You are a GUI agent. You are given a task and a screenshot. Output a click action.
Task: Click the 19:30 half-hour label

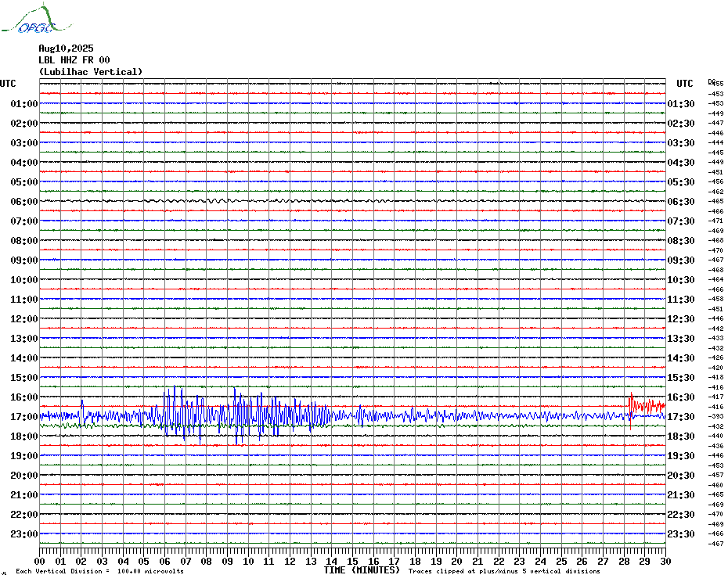tap(681, 456)
